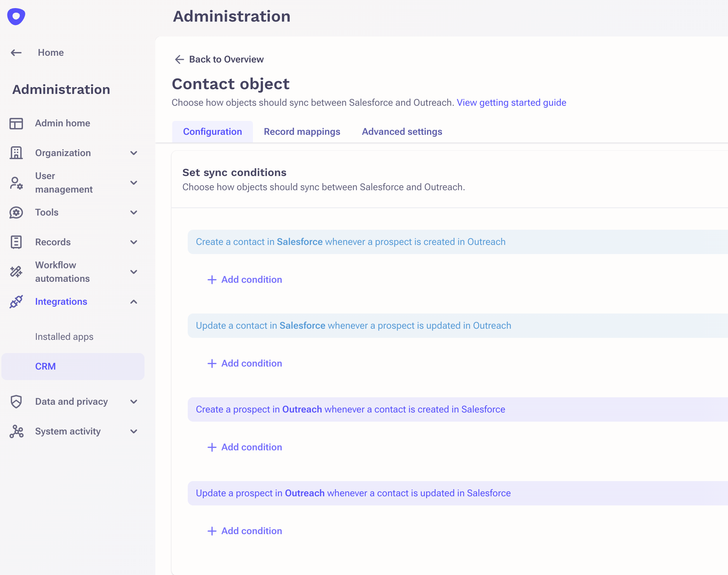Click the Organization building icon
728x575 pixels.
[x=16, y=153]
